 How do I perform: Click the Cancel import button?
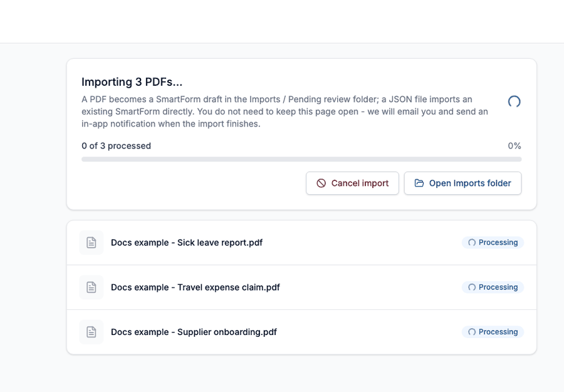pos(352,183)
